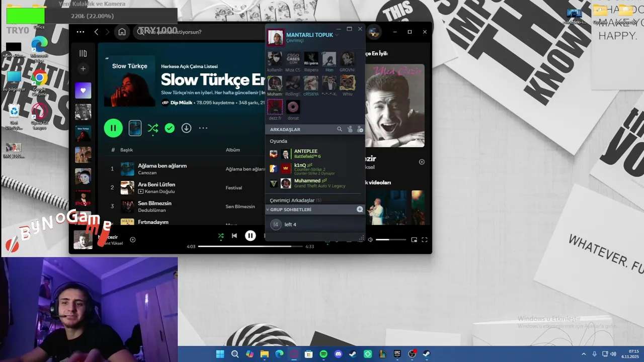Expand the Çevrimiçi Arkadaşlar section
This screenshot has height=362, width=644.
pos(295,200)
